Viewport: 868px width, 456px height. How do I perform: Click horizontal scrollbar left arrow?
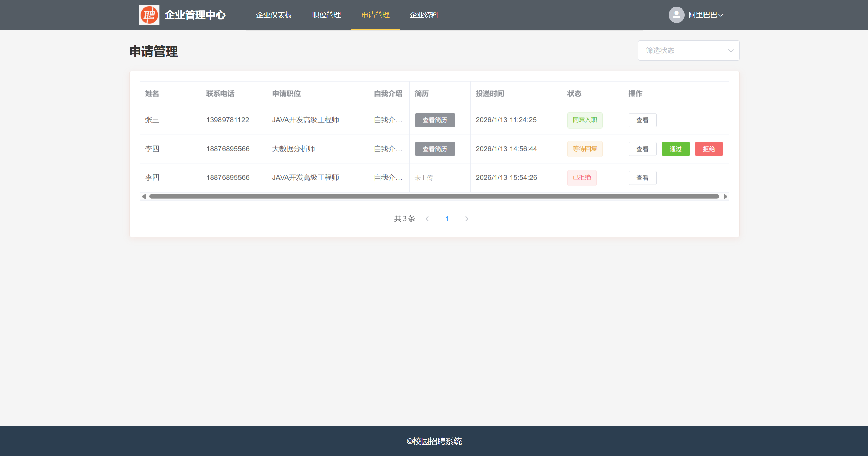tap(144, 196)
